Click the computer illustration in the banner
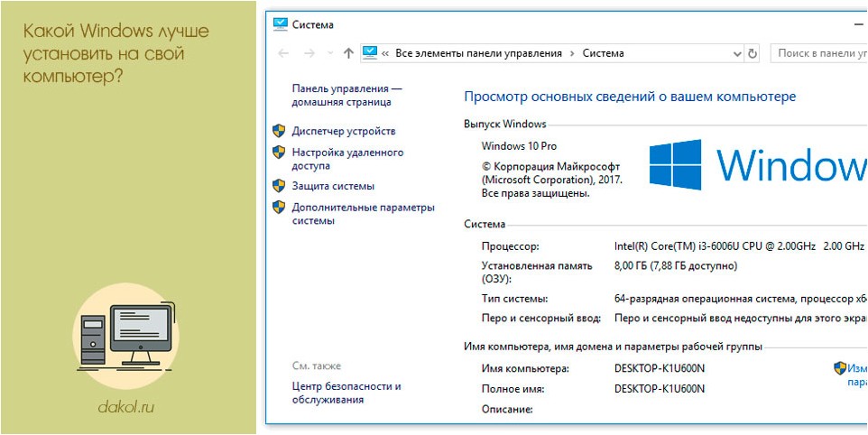The width and height of the screenshot is (868, 435). [126, 336]
